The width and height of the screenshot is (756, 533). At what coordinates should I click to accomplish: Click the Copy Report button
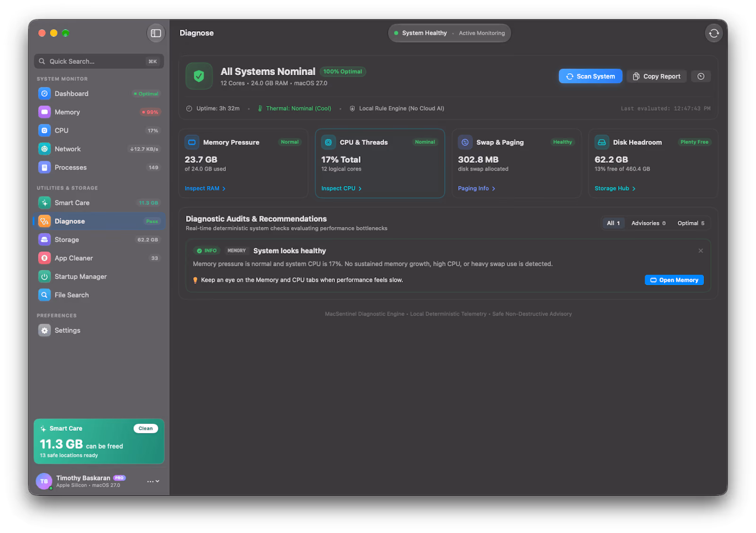[x=657, y=76]
